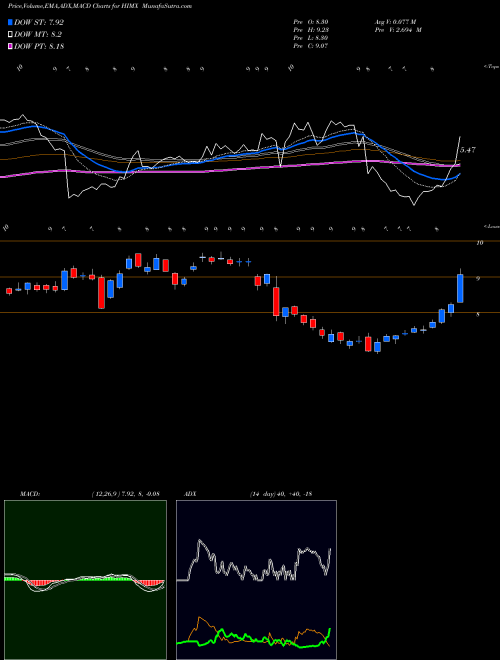This screenshot has width=500, height=660.
Task: Click the MACD histogram chart panel
Action: pos(85,580)
